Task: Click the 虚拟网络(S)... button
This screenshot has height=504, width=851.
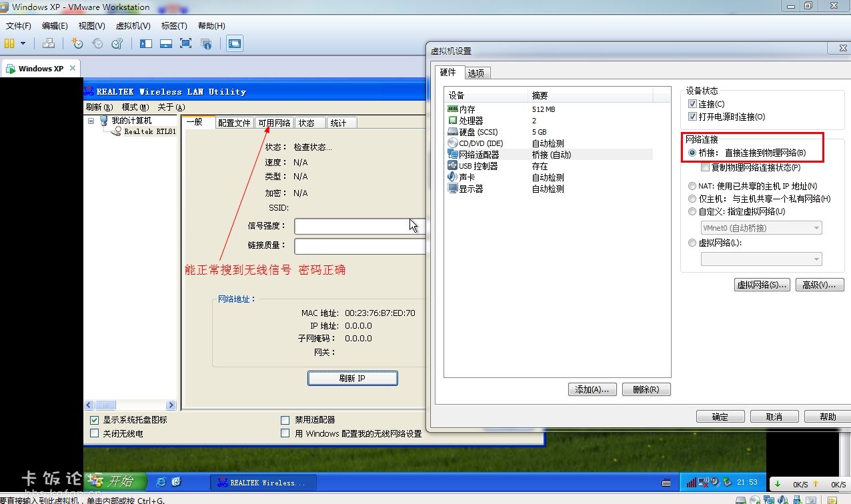Action: click(762, 285)
